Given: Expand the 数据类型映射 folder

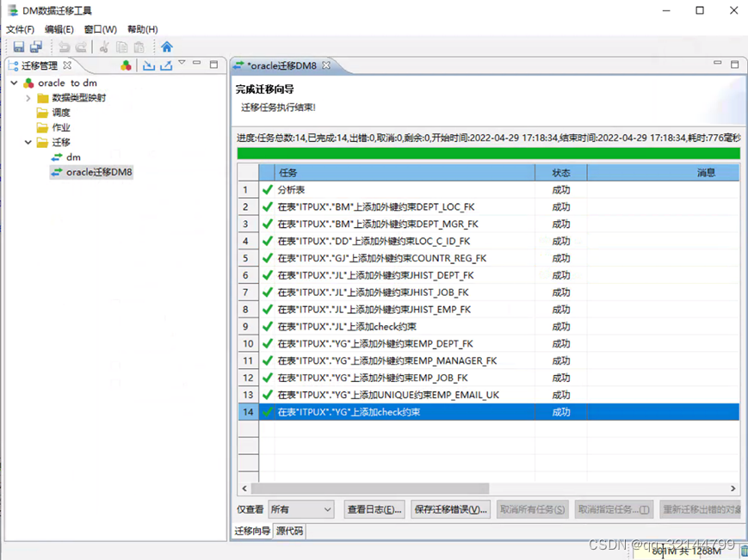Looking at the screenshot, I should point(28,98).
